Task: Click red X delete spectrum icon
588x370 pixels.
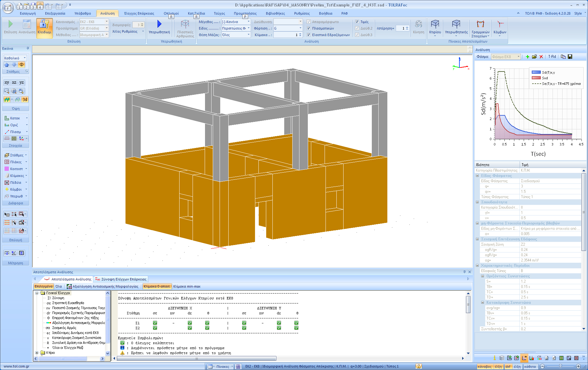Action: tap(541, 57)
